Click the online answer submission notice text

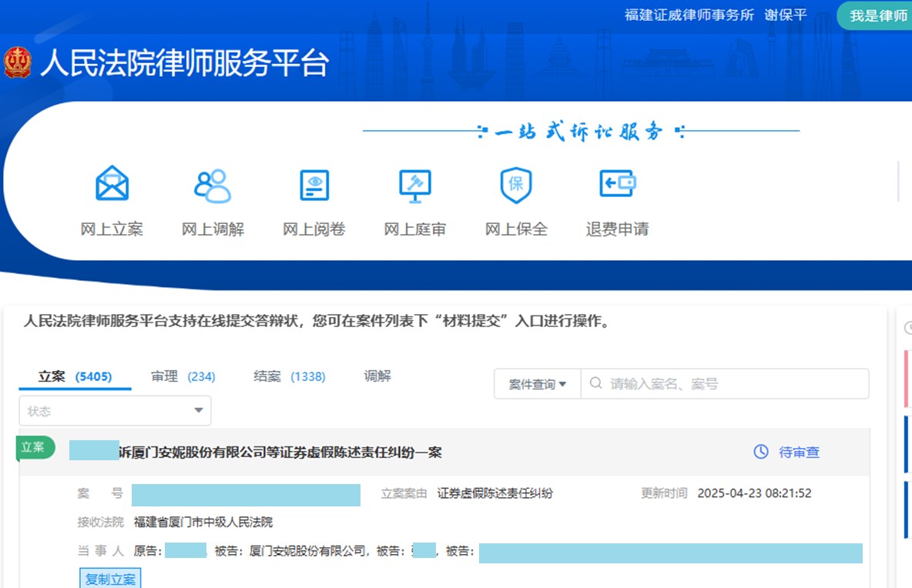[317, 321]
